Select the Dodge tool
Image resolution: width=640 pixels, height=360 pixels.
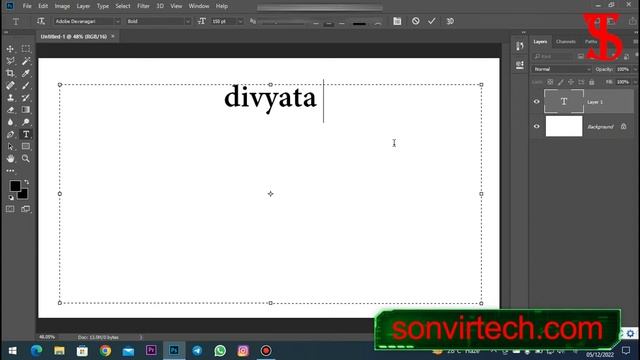pos(26,122)
